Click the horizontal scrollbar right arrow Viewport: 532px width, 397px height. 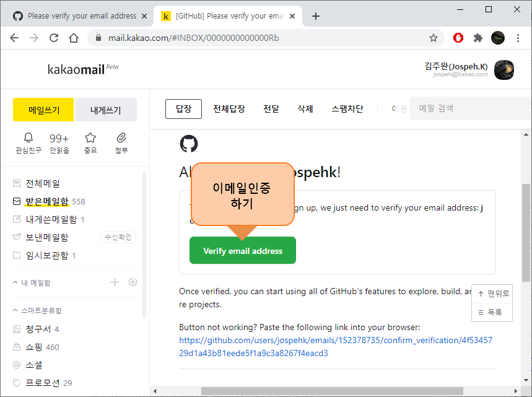coord(516,391)
